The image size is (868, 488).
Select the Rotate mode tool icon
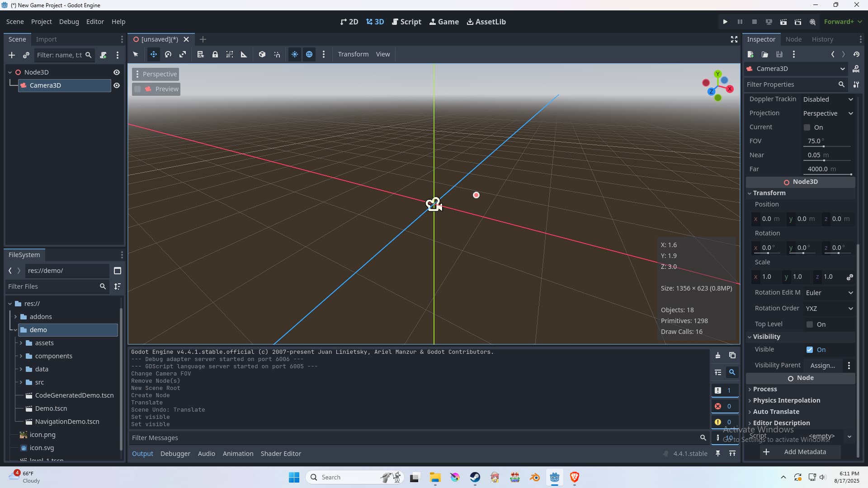click(x=168, y=54)
